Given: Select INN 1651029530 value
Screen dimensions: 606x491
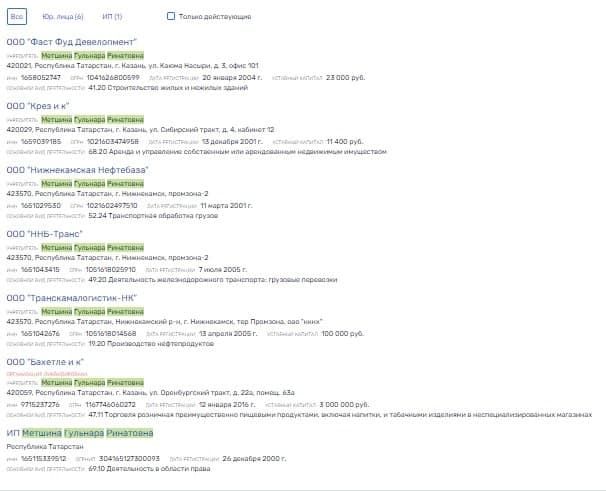Looking at the screenshot, I should (41, 206).
